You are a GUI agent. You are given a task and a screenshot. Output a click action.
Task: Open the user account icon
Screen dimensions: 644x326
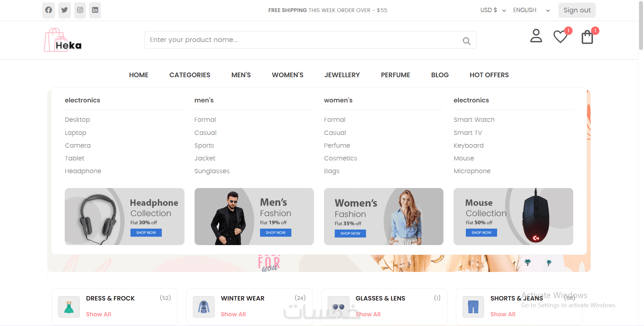536,36
